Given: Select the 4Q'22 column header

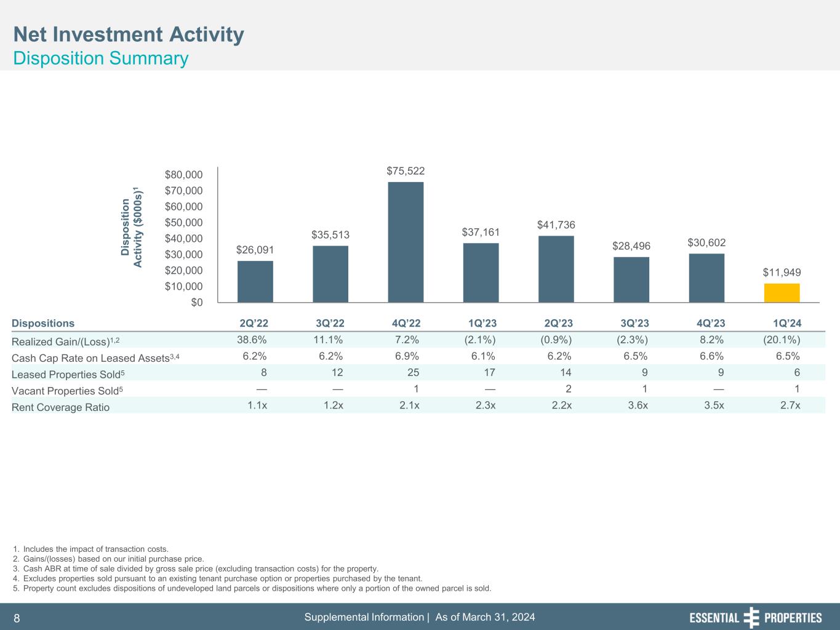Looking at the screenshot, I should pyautogui.click(x=405, y=323).
